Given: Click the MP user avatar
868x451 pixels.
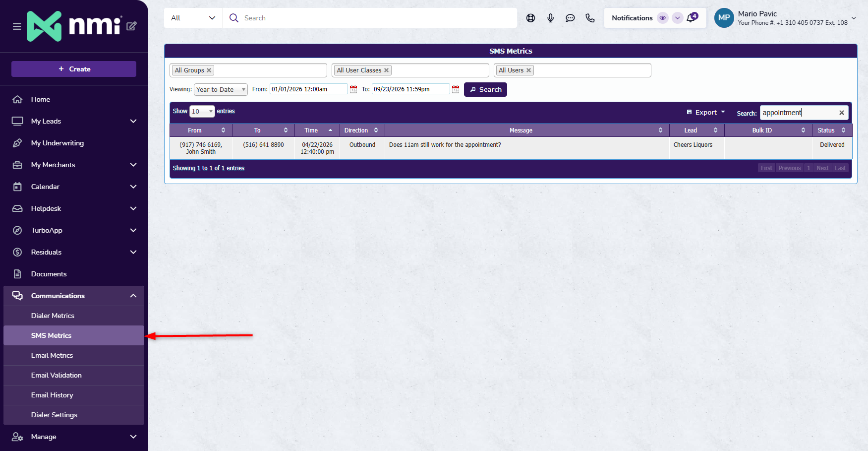Looking at the screenshot, I should 724,18.
